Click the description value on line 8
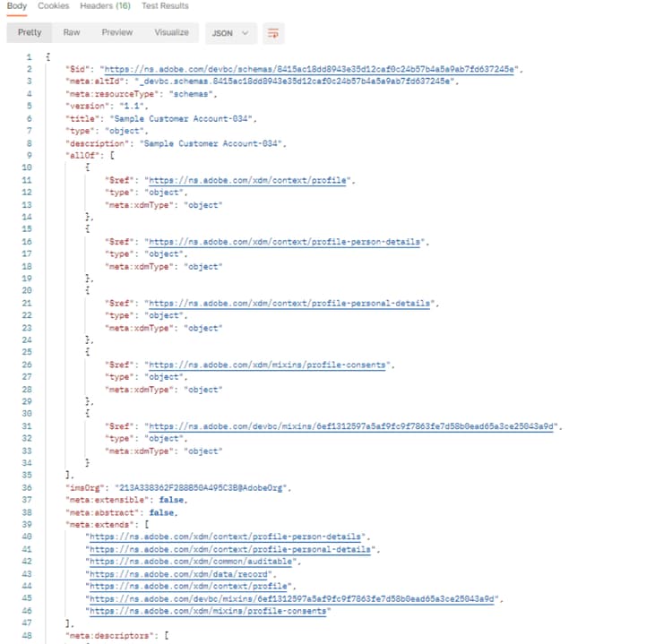 click(211, 143)
